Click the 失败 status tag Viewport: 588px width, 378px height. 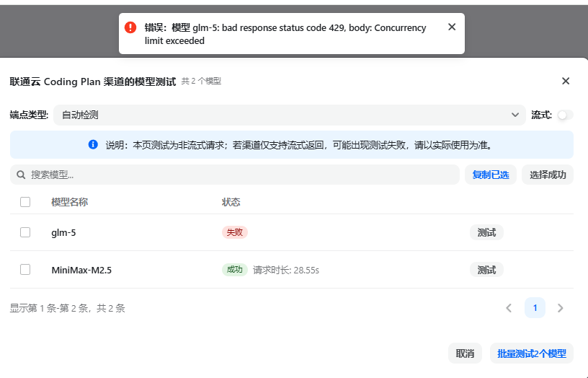click(235, 232)
